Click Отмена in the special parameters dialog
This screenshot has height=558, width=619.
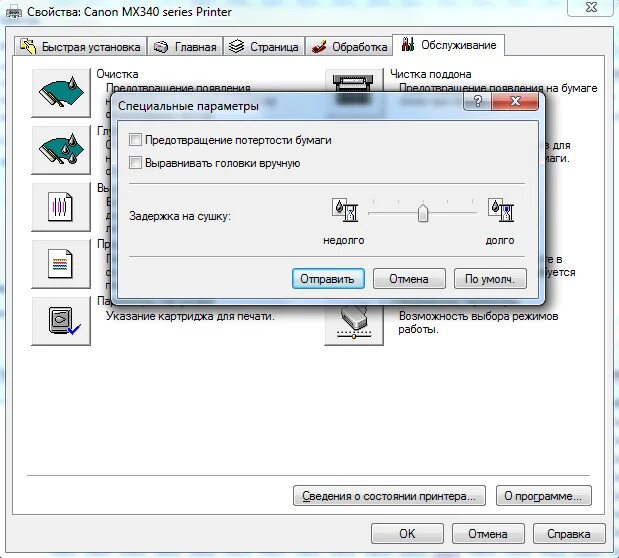(409, 279)
